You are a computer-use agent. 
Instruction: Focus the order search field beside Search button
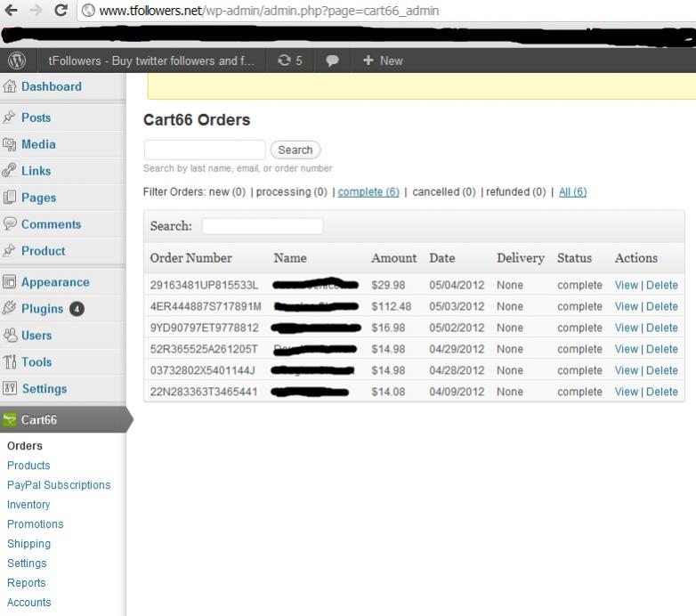click(205, 150)
